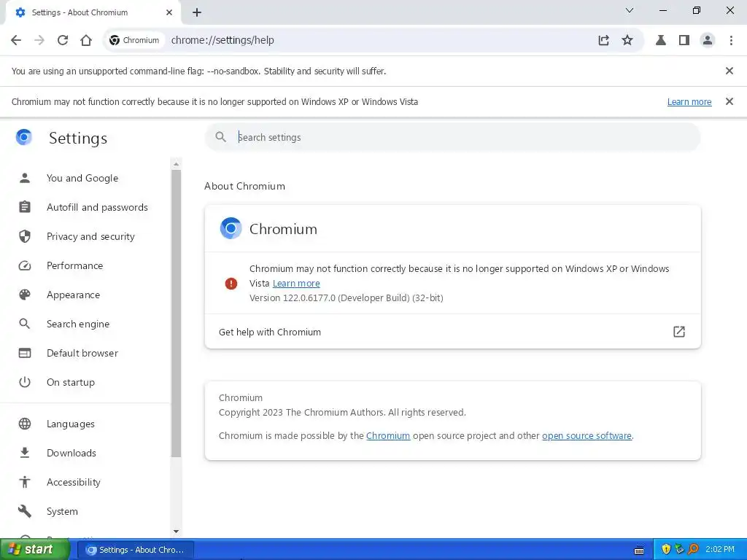
Task: Open Get help with Chromium
Action: (x=452, y=332)
